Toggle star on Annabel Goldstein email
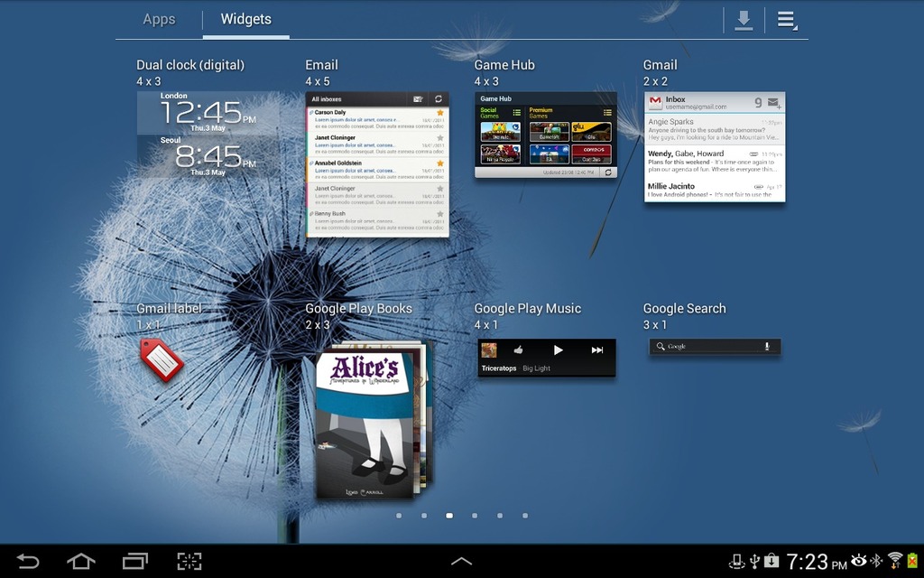This screenshot has height=578, width=924. pyautogui.click(x=439, y=163)
